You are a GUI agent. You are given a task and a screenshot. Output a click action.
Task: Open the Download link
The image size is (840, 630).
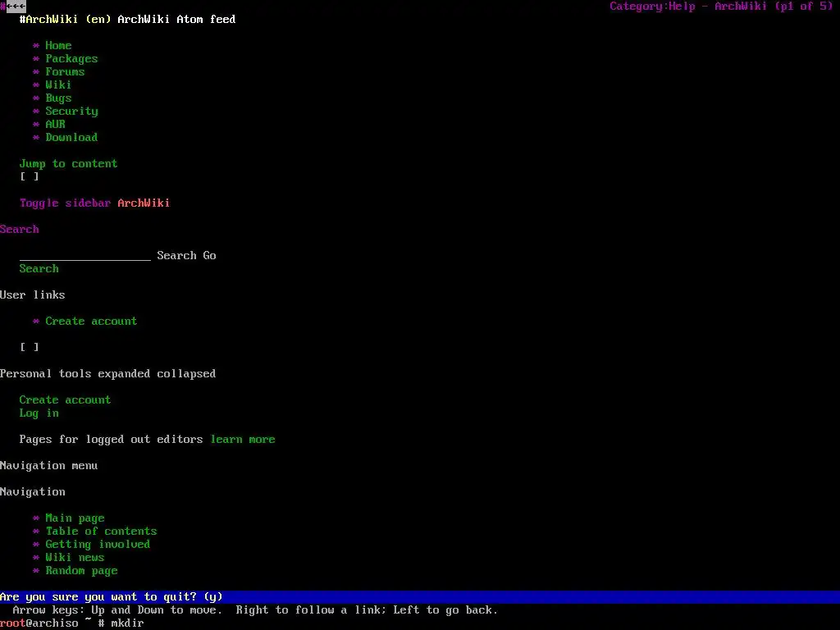click(x=72, y=137)
